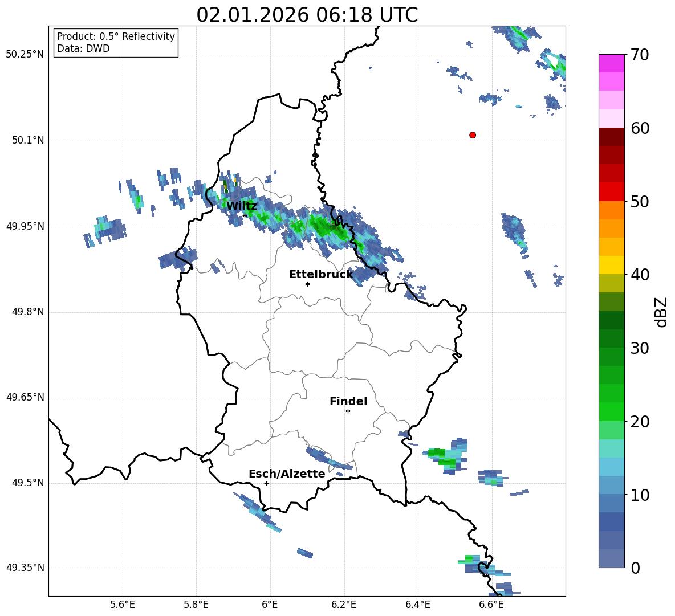Screen dimensions: 675x616
Task: Click the colorbar value 60
Action: coord(640,128)
